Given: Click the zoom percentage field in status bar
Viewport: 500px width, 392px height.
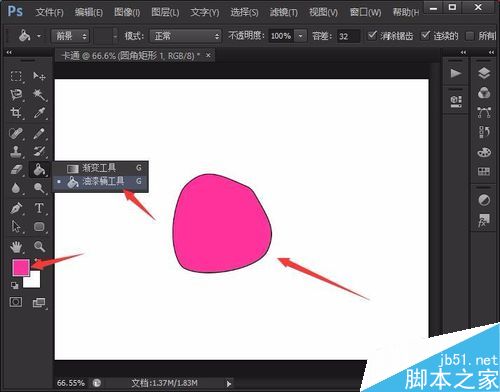Looking at the screenshot, I should click(71, 383).
